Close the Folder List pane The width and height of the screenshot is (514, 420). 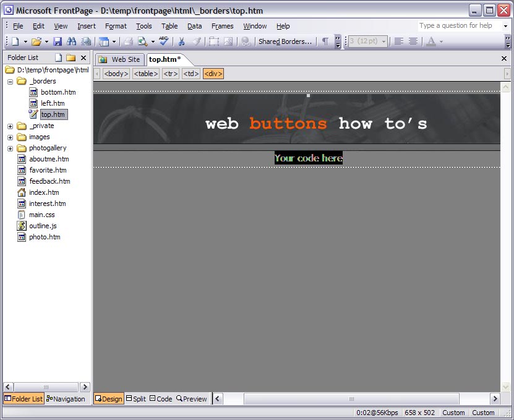click(x=84, y=58)
